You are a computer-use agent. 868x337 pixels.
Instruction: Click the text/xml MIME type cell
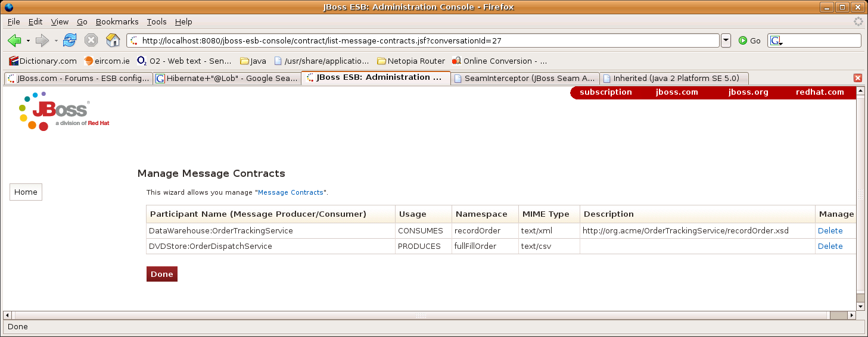[549, 231]
